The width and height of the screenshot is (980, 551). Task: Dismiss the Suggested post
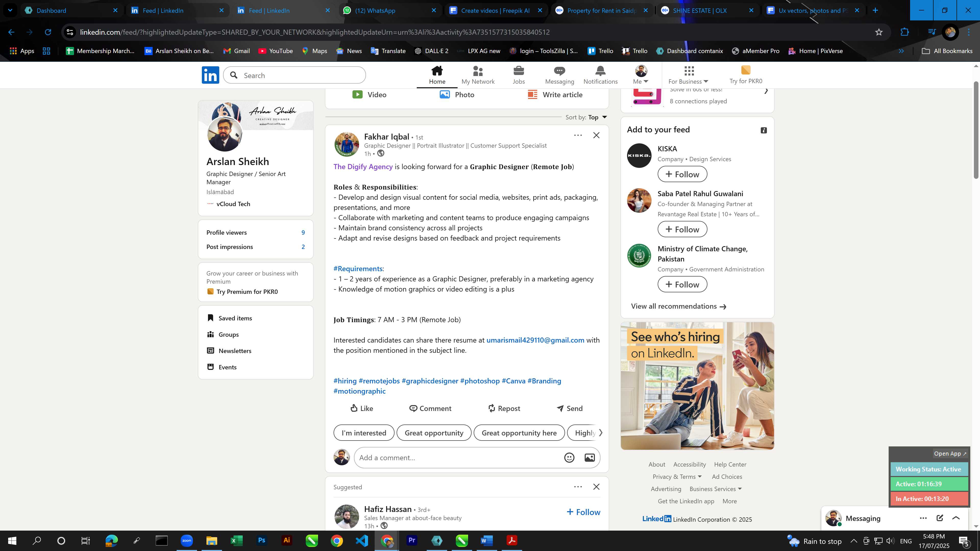click(x=596, y=487)
